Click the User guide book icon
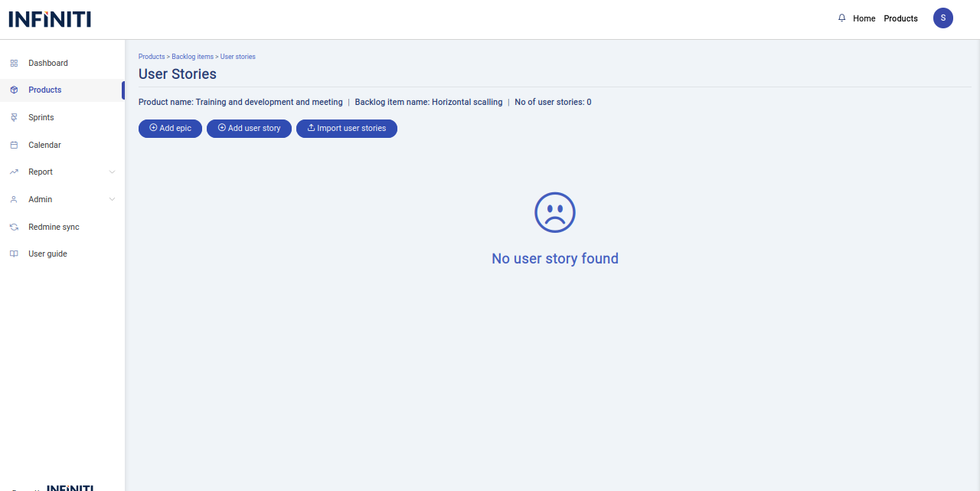980x491 pixels. point(14,254)
